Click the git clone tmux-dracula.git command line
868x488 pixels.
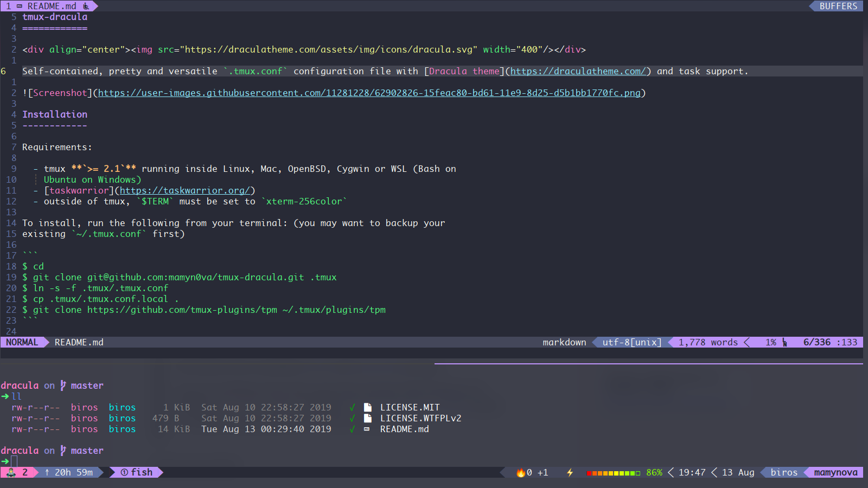[179, 277]
